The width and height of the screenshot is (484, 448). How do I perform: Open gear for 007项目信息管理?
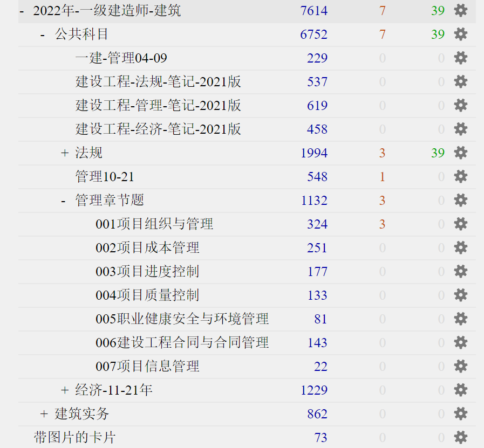point(461,367)
